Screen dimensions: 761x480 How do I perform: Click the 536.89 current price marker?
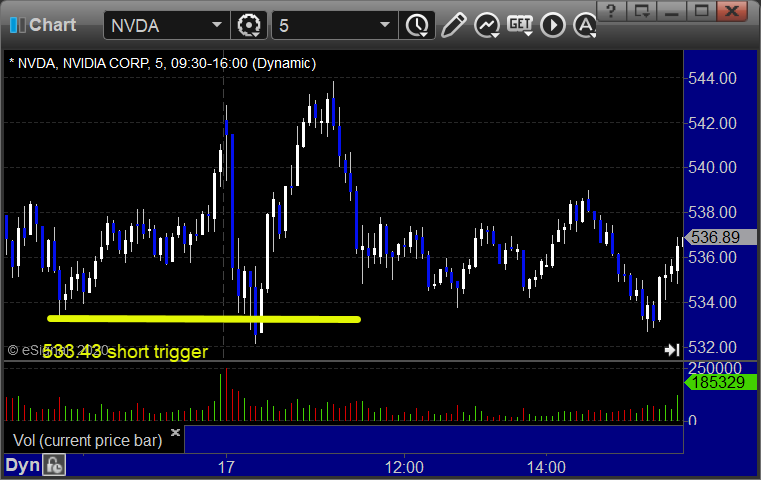720,237
